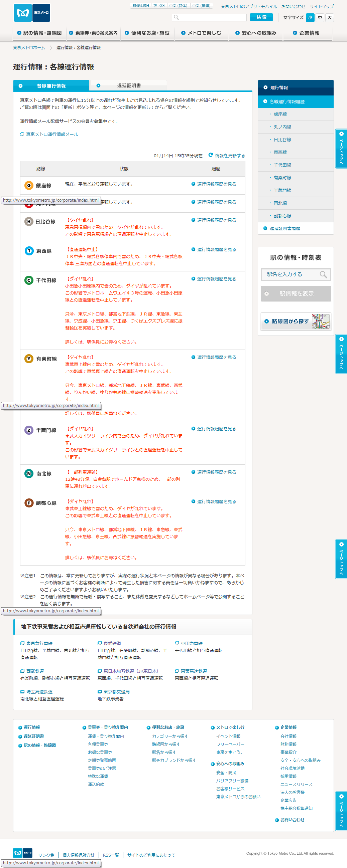Set text size to small (小)

coord(310,17)
